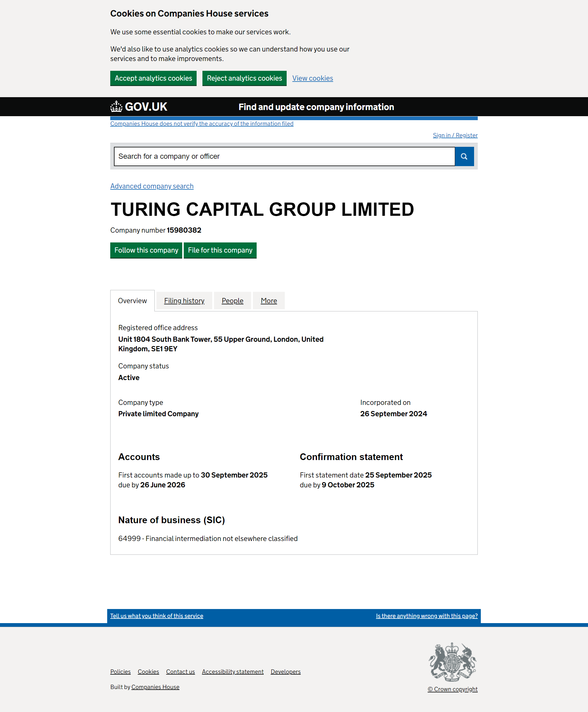The image size is (588, 712).
Task: Click the magnifying glass search icon
Action: pos(464,156)
